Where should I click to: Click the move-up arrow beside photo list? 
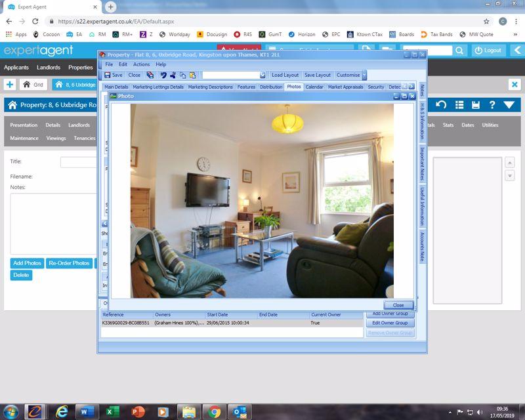510,163
